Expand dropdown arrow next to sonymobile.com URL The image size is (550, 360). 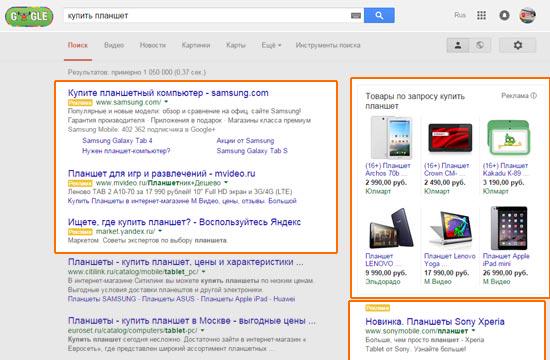pos(474,331)
